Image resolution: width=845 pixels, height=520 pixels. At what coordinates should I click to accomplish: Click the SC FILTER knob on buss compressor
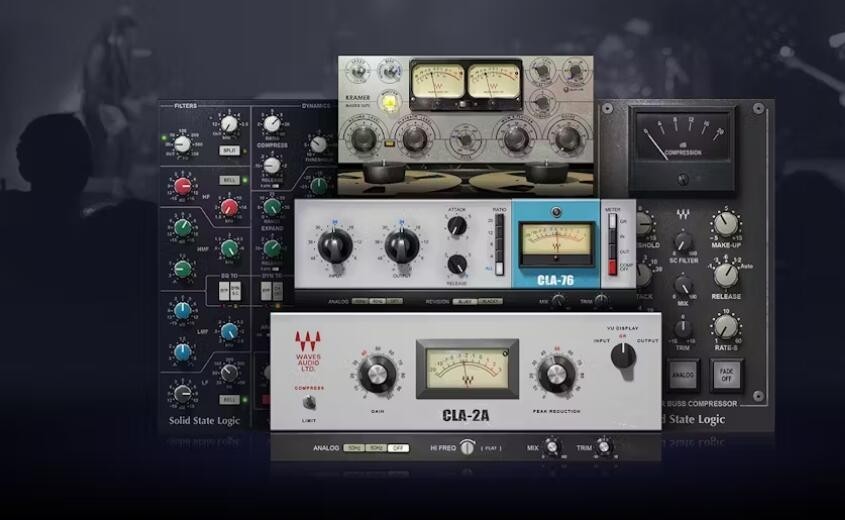(683, 242)
